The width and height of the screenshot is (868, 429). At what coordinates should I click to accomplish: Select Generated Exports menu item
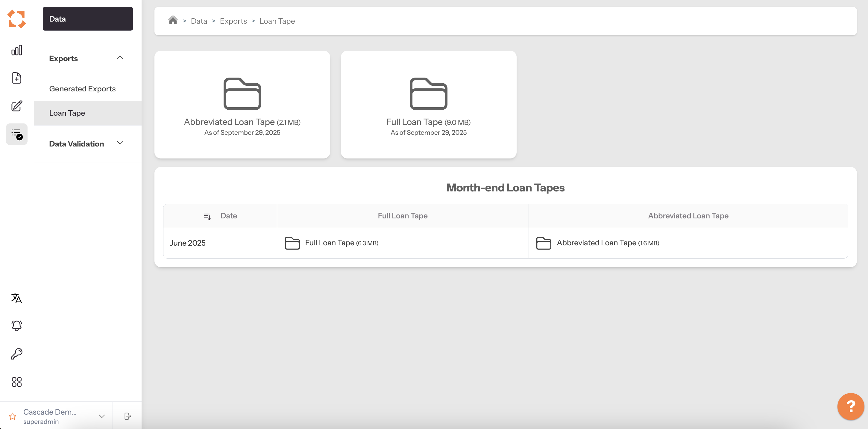tap(82, 89)
